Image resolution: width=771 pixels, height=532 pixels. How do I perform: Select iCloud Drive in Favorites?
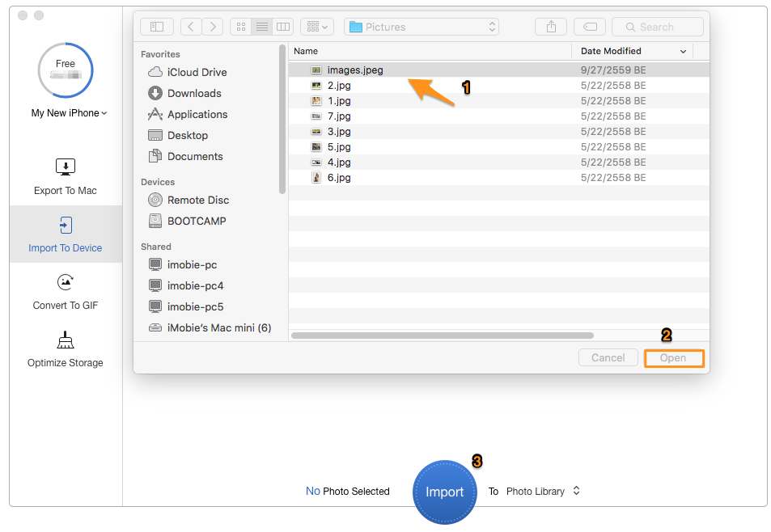coord(197,72)
